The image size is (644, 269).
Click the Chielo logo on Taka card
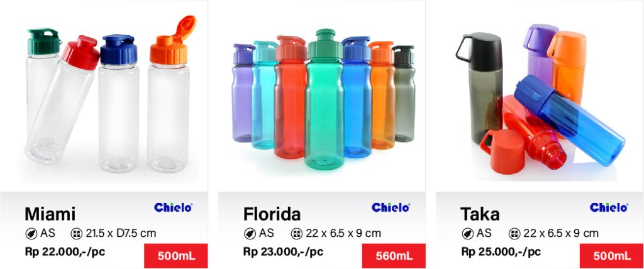609,207
